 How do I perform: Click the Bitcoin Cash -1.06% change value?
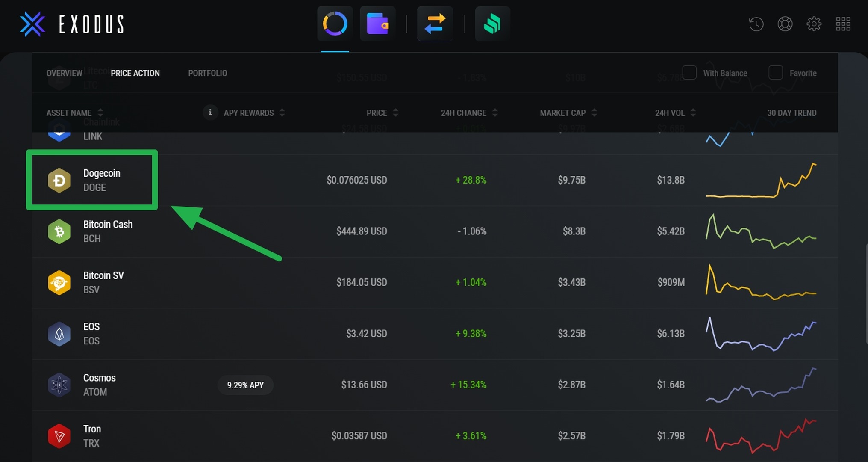pos(472,231)
